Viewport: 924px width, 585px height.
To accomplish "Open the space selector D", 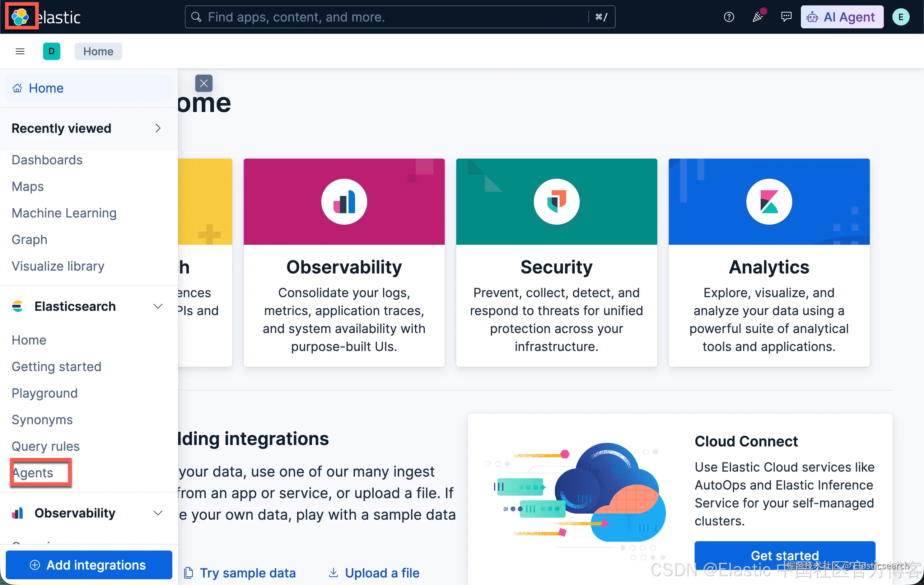I will [51, 51].
